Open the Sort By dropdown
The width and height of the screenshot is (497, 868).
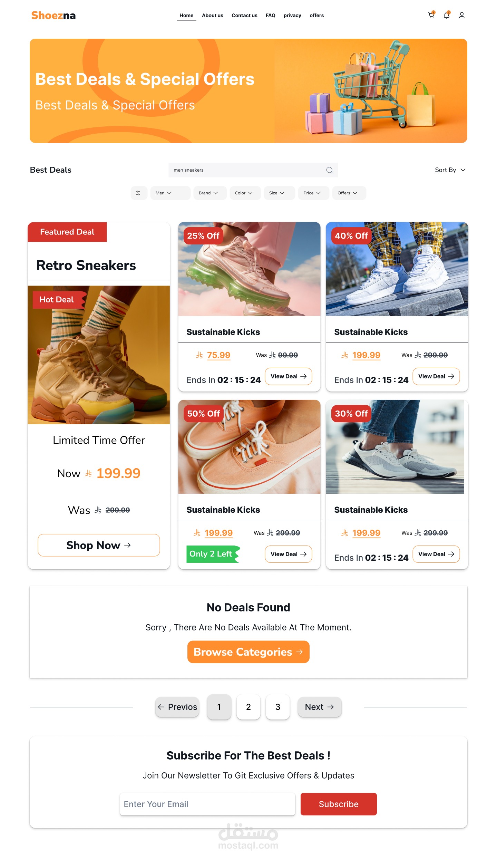(x=450, y=170)
